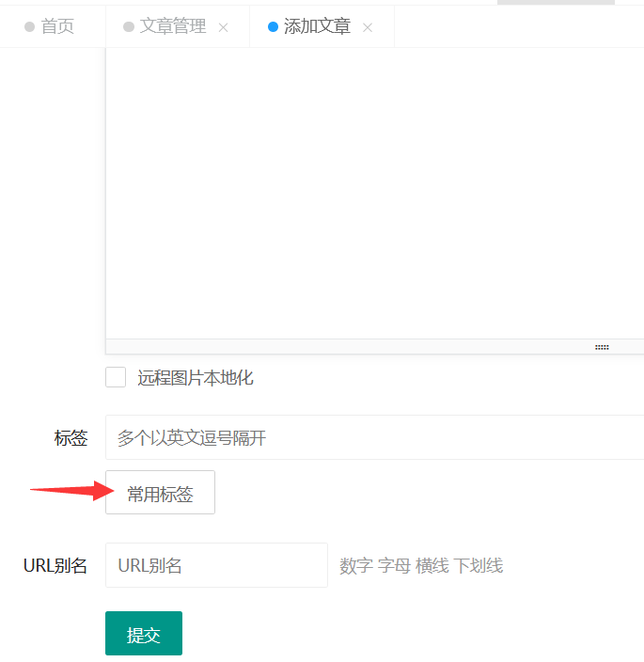Close the 添加文章 tab

point(368,28)
